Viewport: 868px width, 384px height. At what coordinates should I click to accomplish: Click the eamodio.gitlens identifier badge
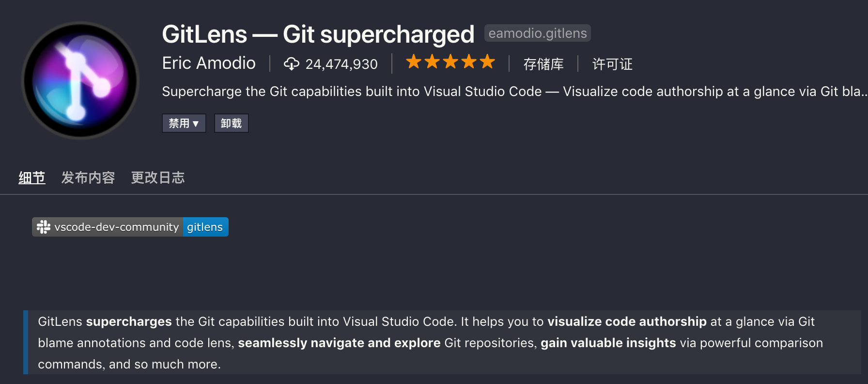(538, 33)
